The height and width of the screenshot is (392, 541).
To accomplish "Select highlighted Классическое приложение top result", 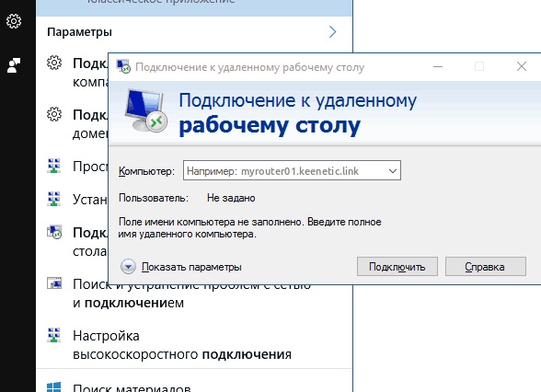I will pos(194,7).
